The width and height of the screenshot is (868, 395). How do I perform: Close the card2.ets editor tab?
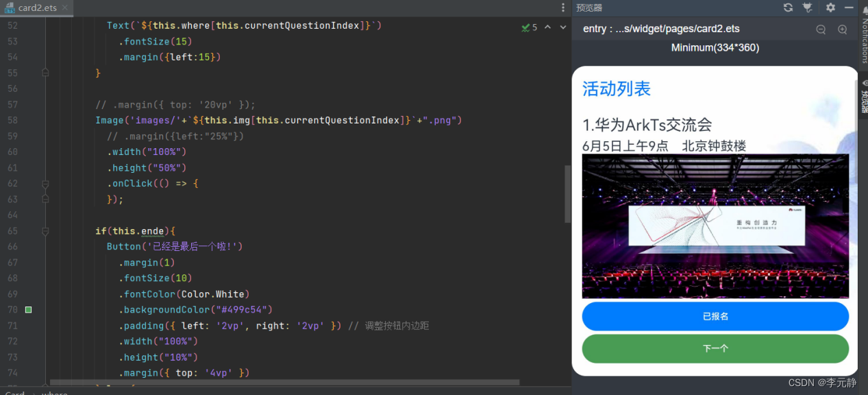tap(64, 8)
